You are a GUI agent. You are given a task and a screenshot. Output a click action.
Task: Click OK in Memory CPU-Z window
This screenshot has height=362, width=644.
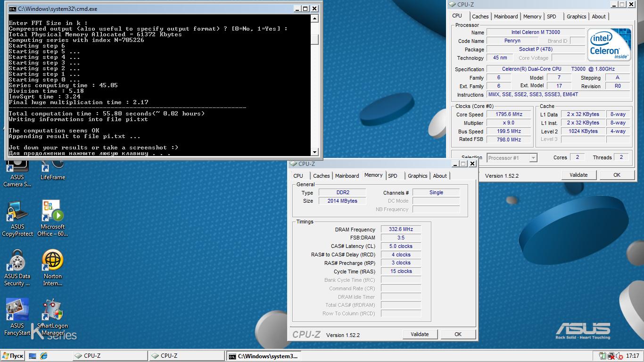click(458, 334)
